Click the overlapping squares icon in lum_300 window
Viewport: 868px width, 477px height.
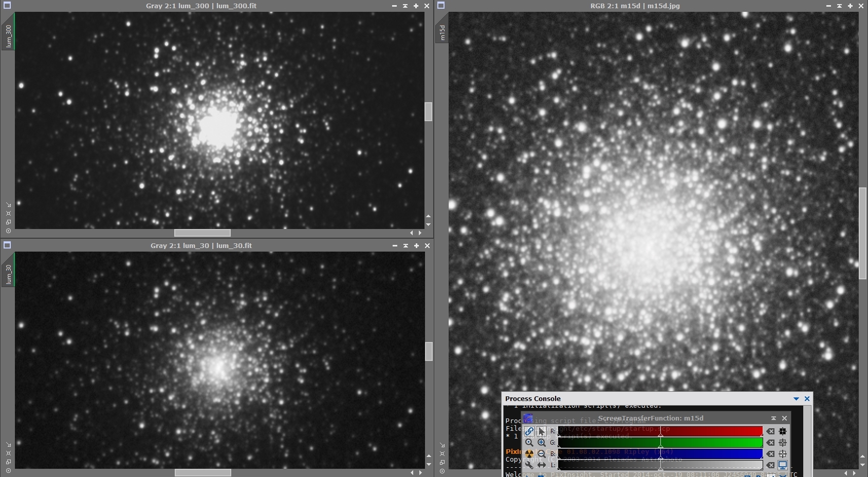8,222
